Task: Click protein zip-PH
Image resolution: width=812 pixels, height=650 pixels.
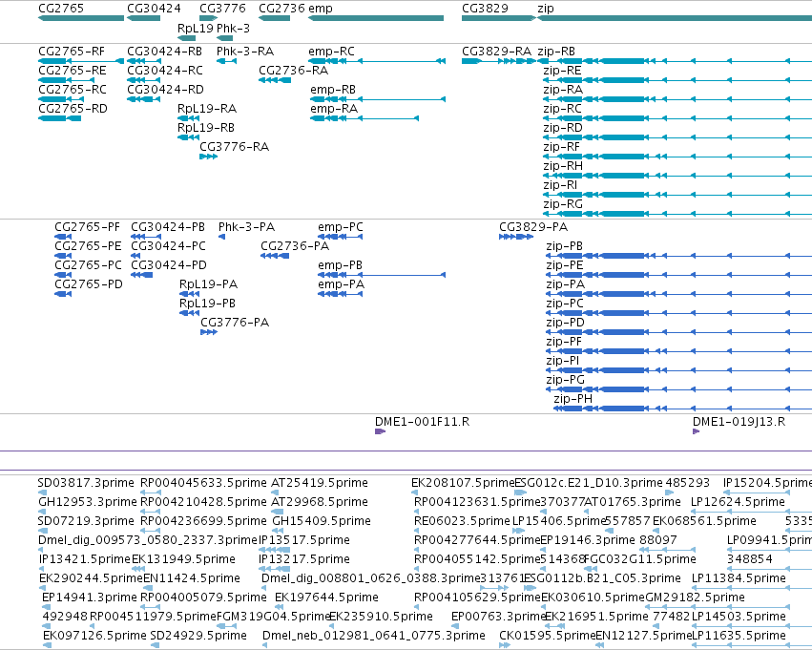Action: point(573,399)
